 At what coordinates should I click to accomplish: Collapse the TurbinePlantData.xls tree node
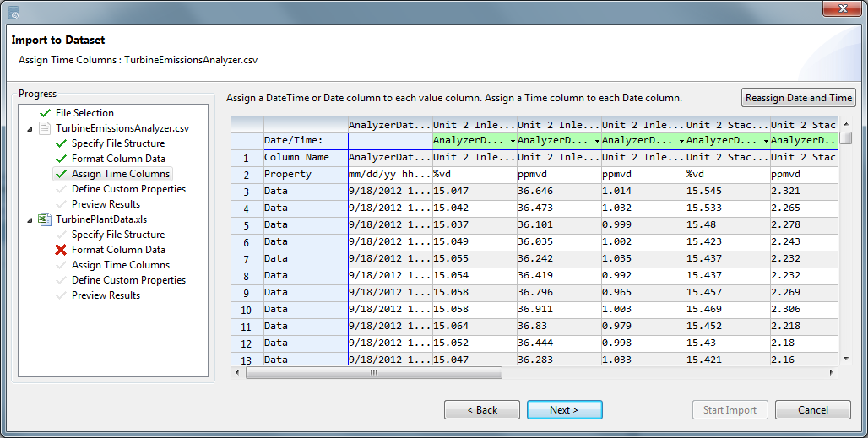[31, 219]
